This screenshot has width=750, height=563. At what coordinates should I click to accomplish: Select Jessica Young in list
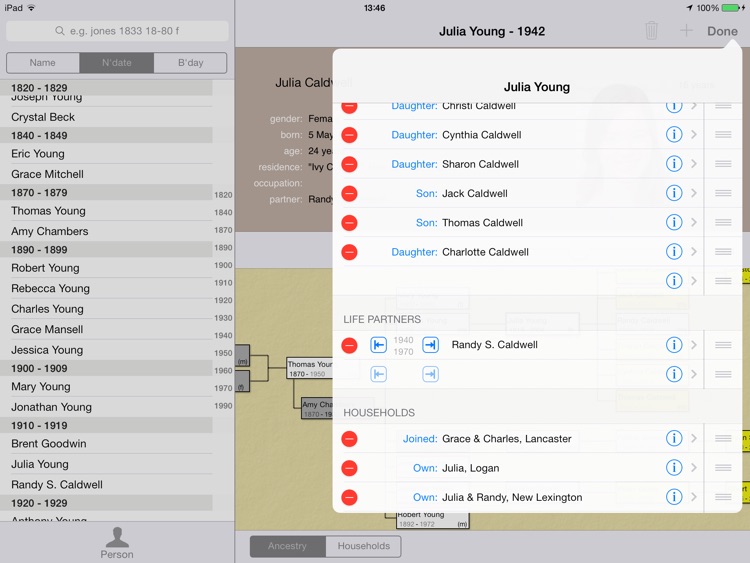click(x=106, y=350)
